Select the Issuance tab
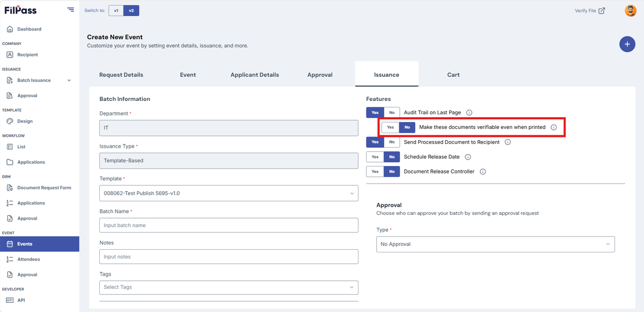 click(387, 75)
